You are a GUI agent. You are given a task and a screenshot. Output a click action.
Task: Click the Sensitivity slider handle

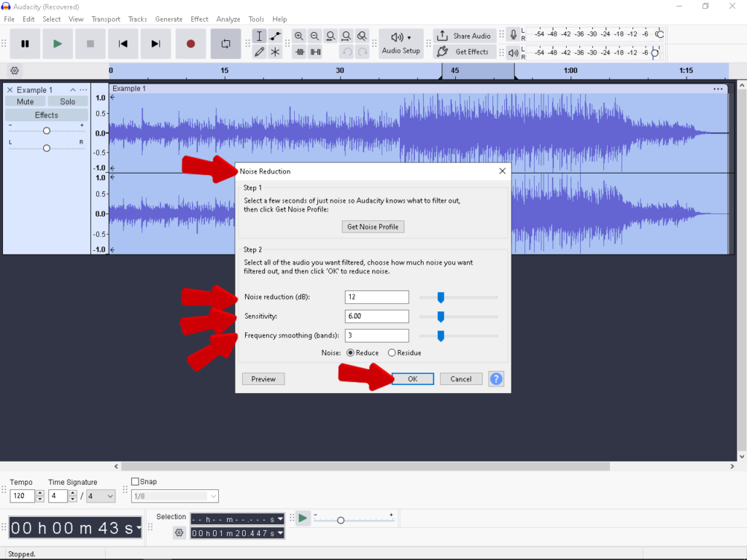point(441,316)
